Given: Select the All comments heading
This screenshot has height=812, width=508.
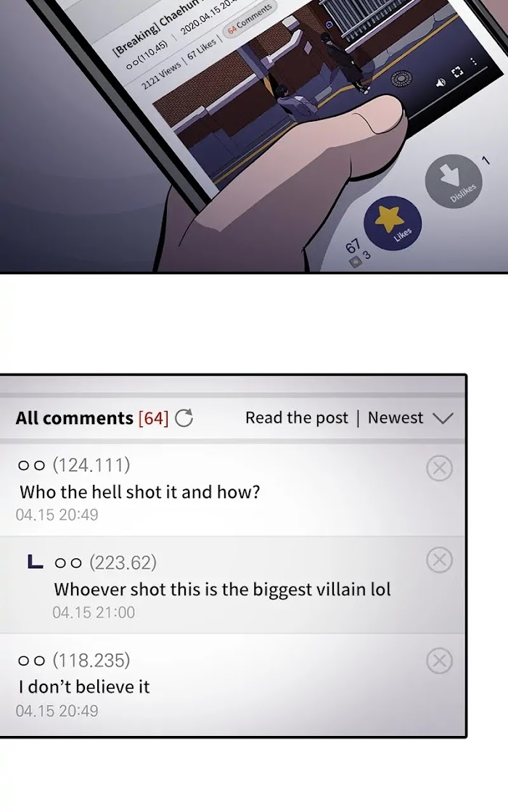Looking at the screenshot, I should [x=74, y=418].
